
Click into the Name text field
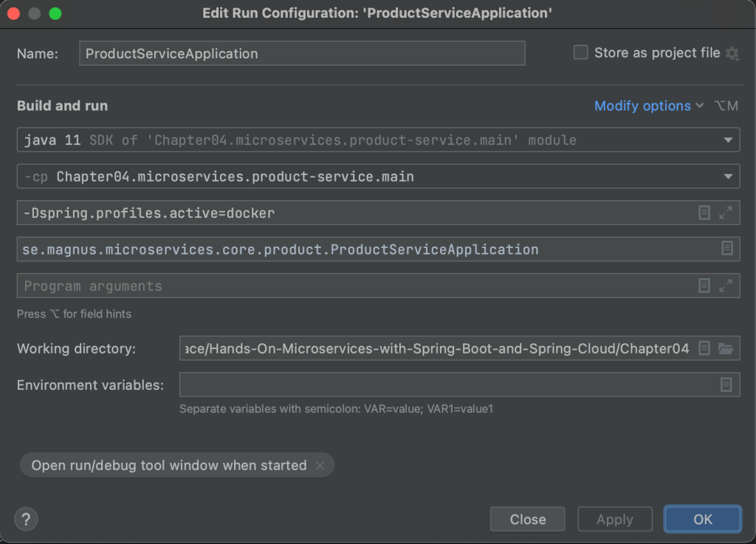coord(301,54)
